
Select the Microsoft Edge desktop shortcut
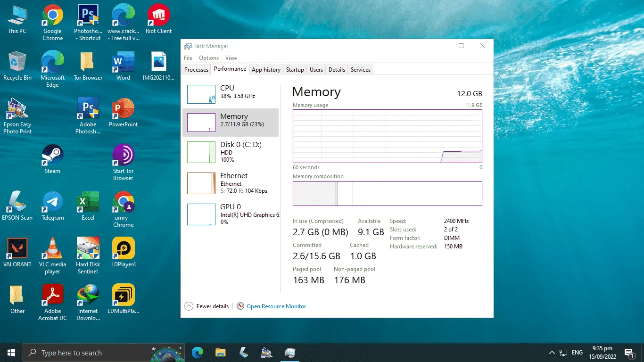coord(53,69)
